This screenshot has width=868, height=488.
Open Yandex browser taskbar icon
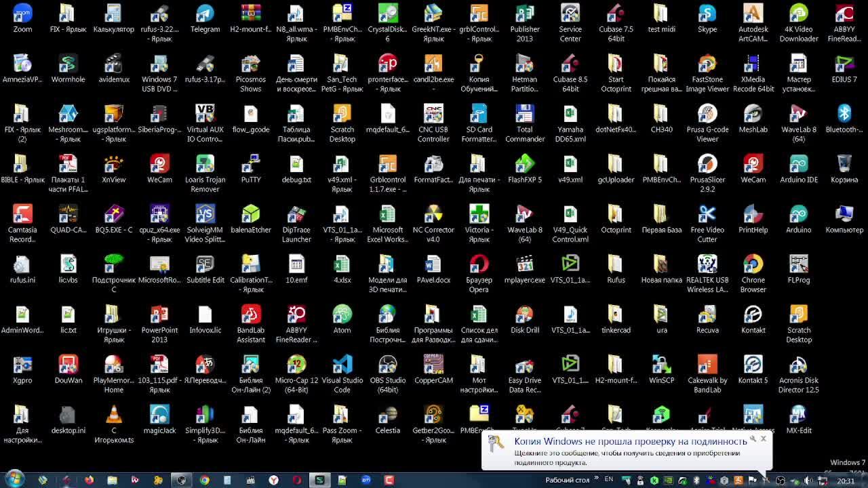click(x=273, y=480)
